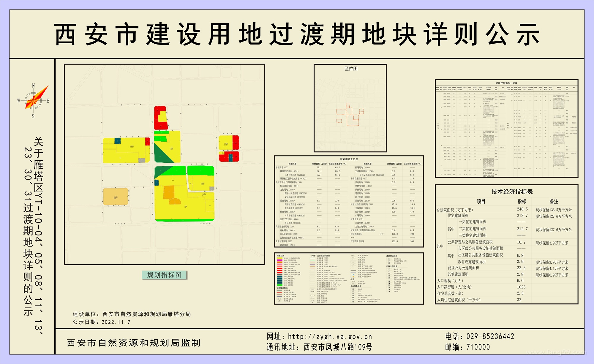The image size is (594, 364).
Task: Click the 总建筑面积 value 248.5
Action: [522, 209]
